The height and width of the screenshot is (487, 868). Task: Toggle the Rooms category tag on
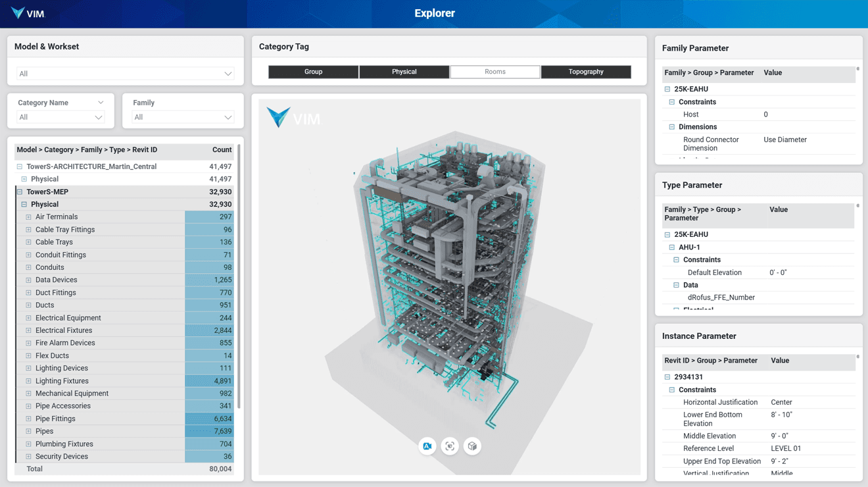click(495, 72)
